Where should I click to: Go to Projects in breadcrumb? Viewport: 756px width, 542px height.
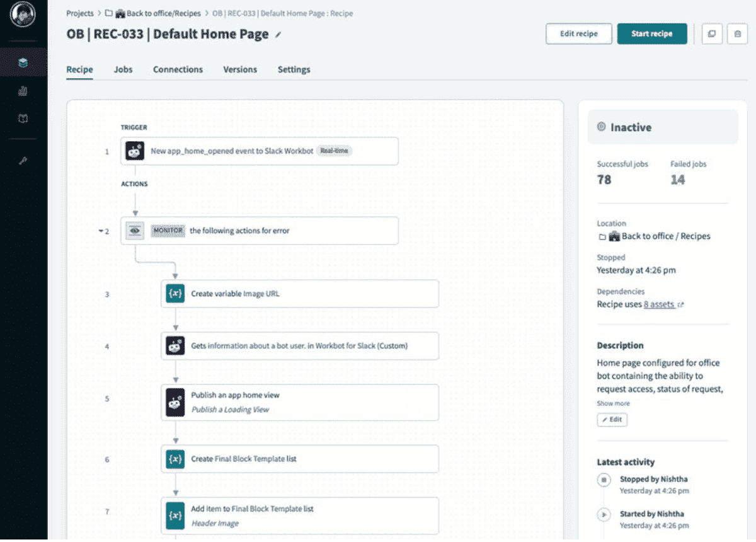pyautogui.click(x=80, y=13)
